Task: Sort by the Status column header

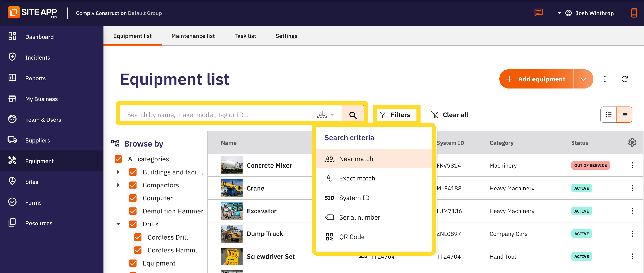Action: point(580,143)
